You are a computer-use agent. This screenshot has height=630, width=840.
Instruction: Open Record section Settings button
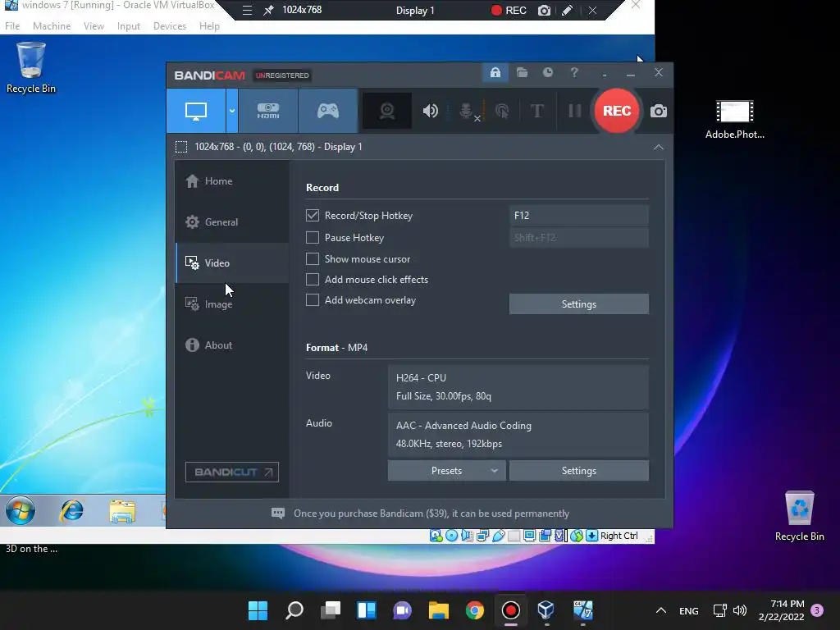[x=578, y=304]
